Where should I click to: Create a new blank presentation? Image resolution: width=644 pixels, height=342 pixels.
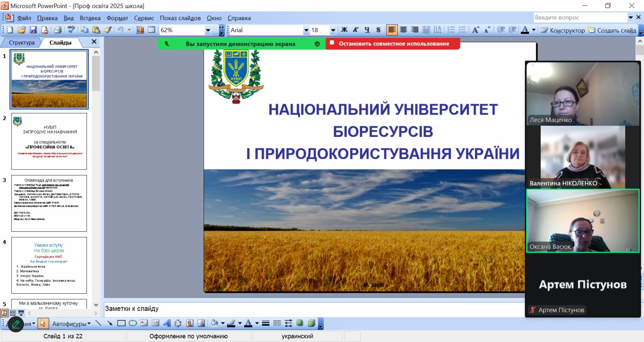click(x=10, y=30)
